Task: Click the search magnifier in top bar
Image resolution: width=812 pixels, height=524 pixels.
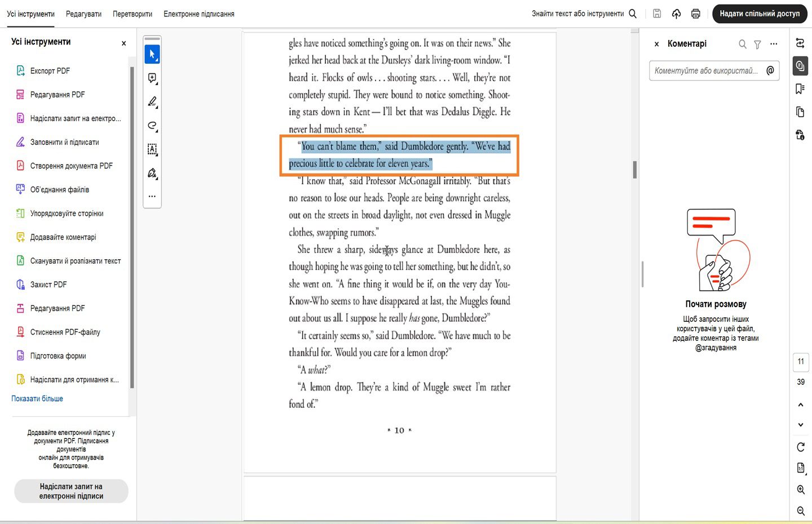Action: pyautogui.click(x=633, y=14)
